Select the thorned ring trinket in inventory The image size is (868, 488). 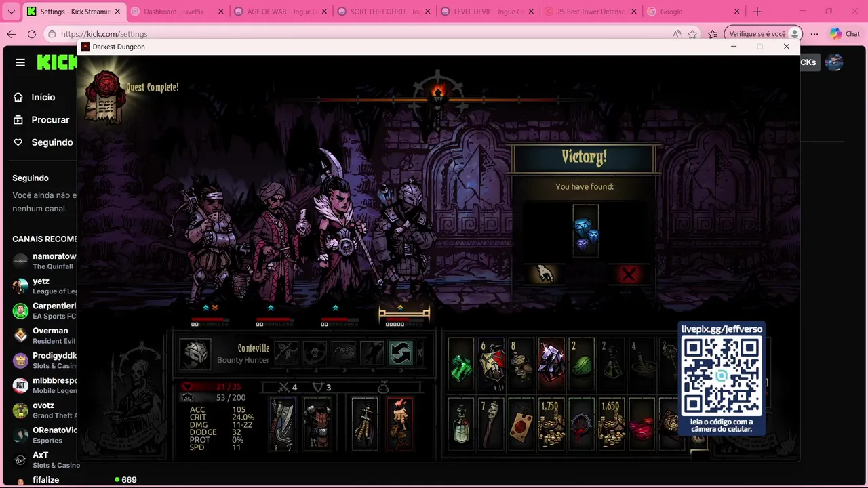(582, 424)
